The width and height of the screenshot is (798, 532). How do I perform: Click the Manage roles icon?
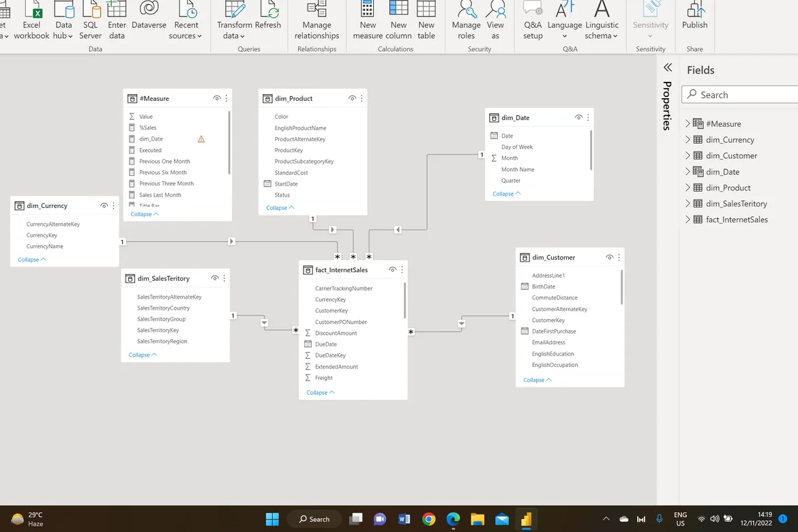(467, 10)
